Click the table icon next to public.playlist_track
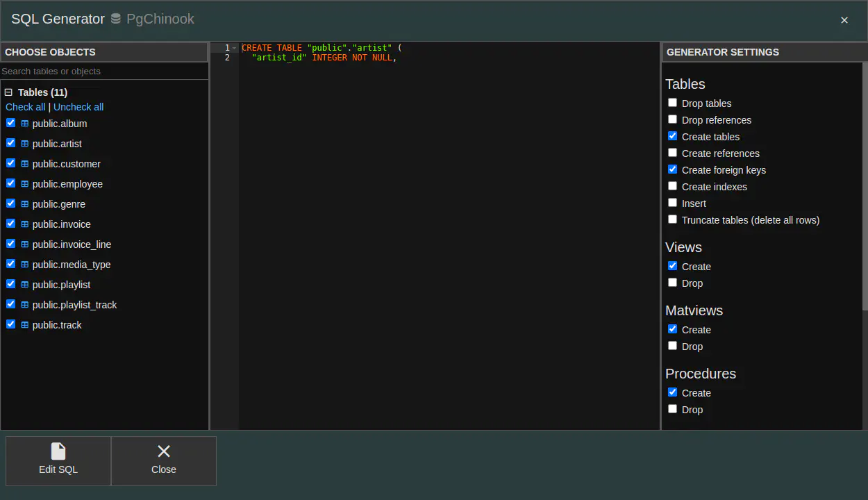Screen dimensions: 868x500 [x=25, y=305]
